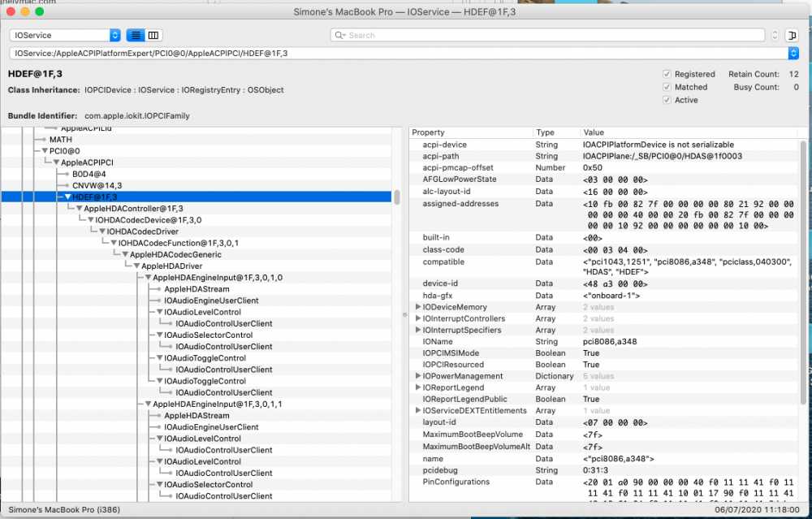Select the compatible property row
The height and width of the screenshot is (519, 812).
click(604, 266)
